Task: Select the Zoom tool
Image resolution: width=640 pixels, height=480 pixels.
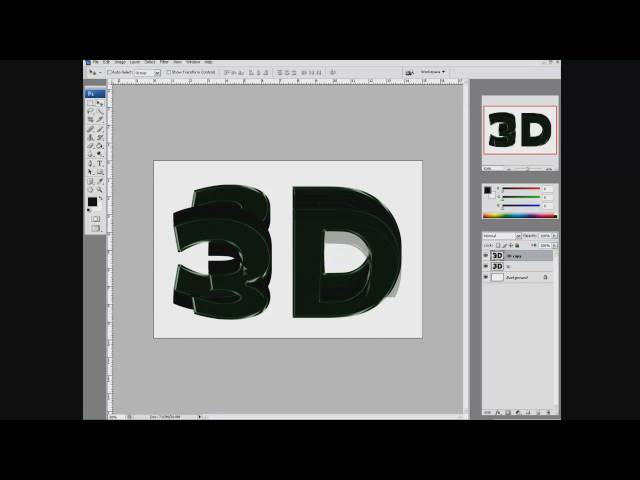Action: tap(100, 190)
